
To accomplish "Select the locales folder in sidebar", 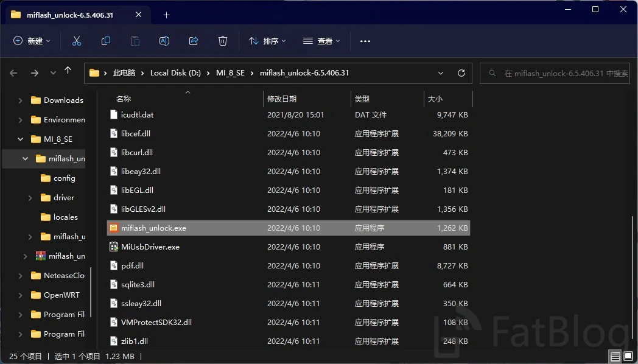I will (59, 217).
